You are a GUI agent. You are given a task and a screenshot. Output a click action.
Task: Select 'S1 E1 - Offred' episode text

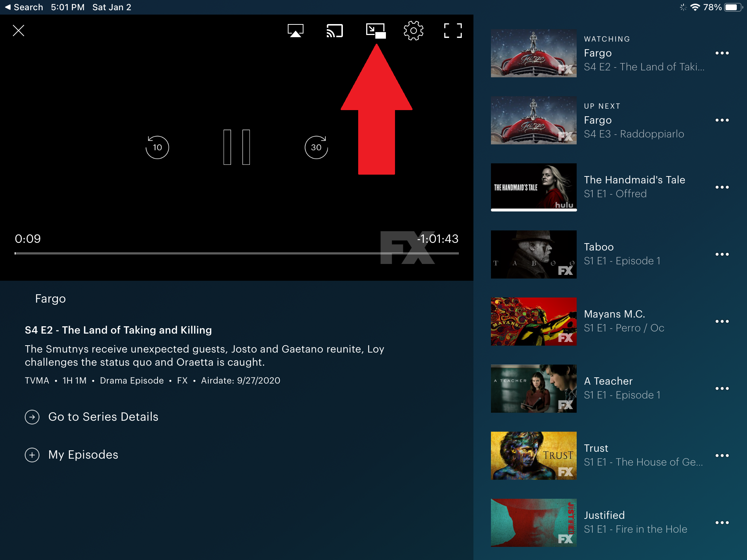coord(615,194)
